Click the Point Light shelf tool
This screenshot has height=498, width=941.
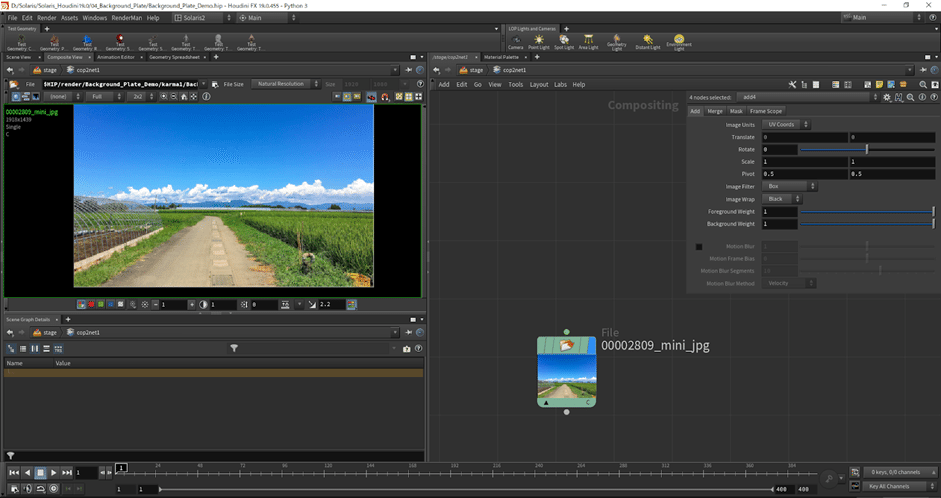pyautogui.click(x=540, y=41)
